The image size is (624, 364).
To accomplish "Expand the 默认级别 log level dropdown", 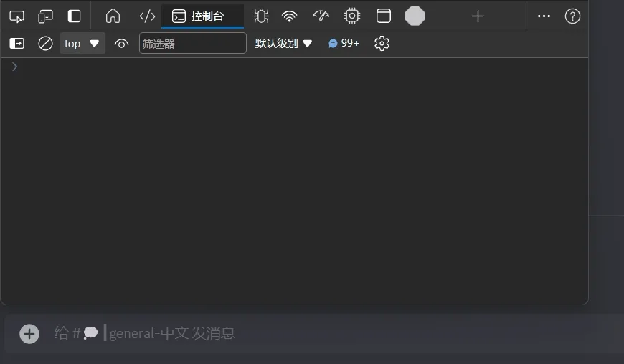I will coord(284,44).
